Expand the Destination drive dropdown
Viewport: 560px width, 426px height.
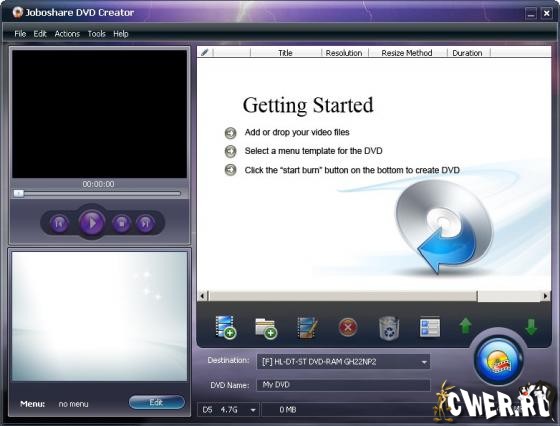(x=424, y=362)
